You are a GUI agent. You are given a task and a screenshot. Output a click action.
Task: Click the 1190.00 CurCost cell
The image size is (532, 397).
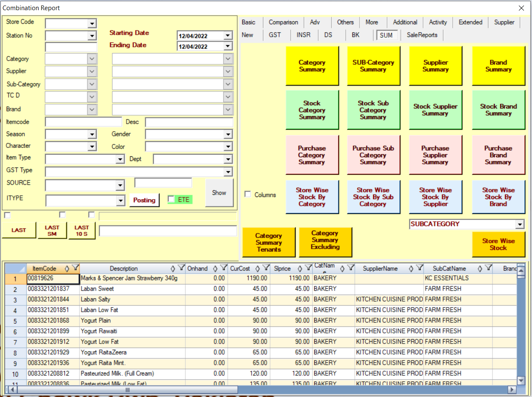[249, 278]
